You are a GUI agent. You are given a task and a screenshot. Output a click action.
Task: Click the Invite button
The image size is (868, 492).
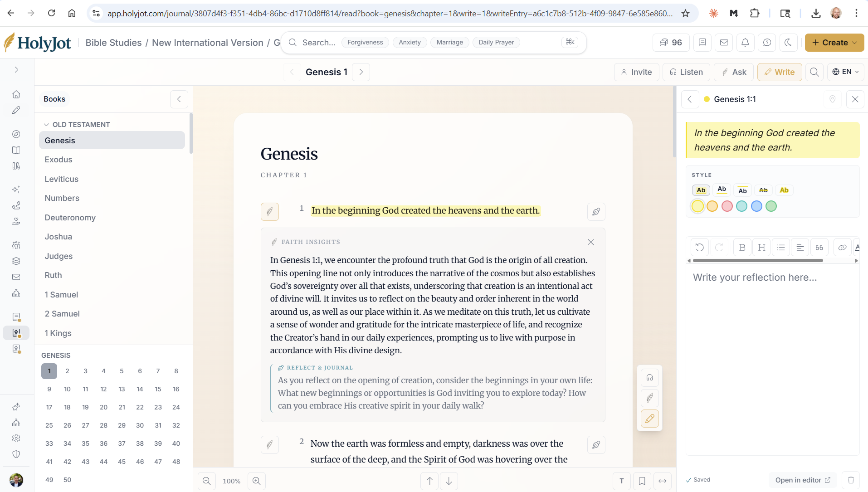[637, 72]
